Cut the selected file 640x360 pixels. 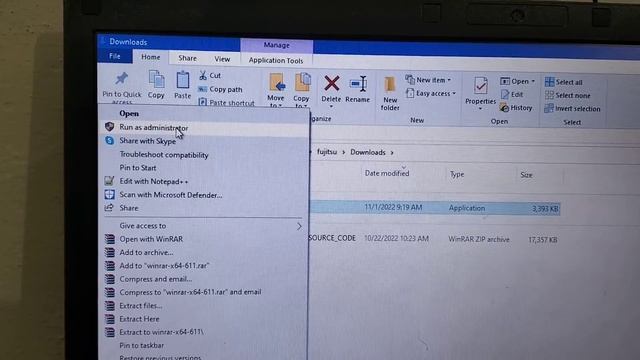click(x=210, y=76)
